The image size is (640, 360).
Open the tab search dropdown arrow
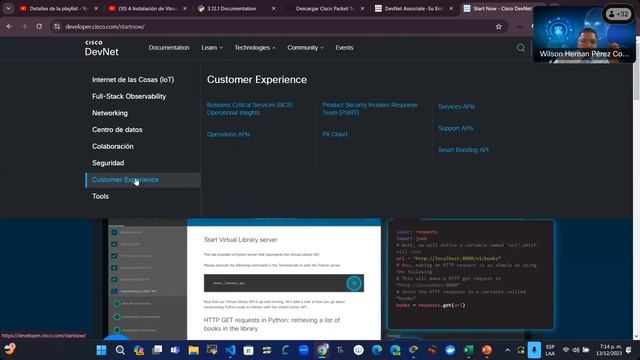coord(8,8)
